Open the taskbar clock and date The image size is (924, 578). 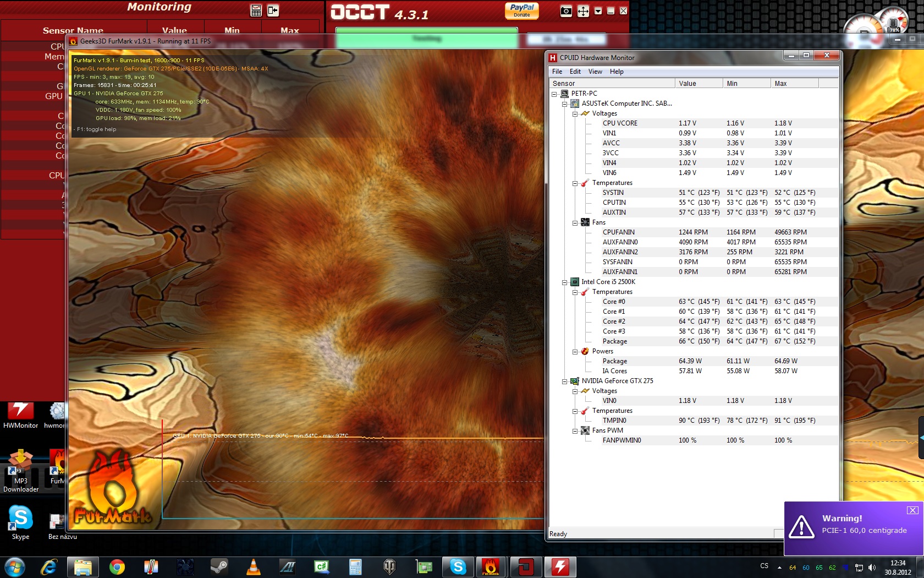coord(898,568)
